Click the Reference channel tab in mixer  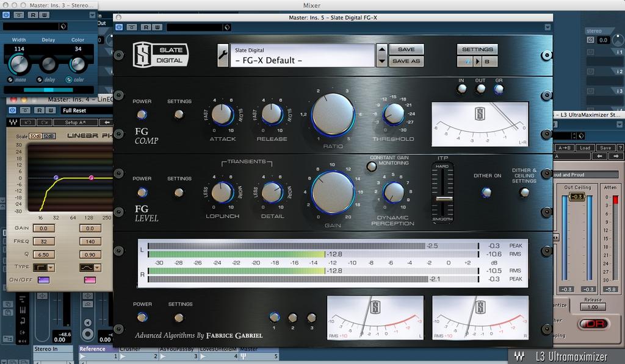pyautogui.click(x=98, y=349)
